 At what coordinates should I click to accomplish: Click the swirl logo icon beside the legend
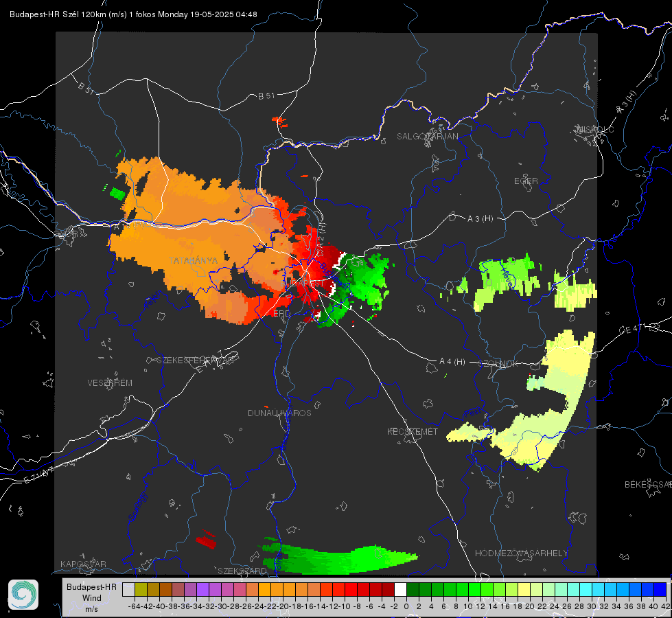(x=23, y=595)
